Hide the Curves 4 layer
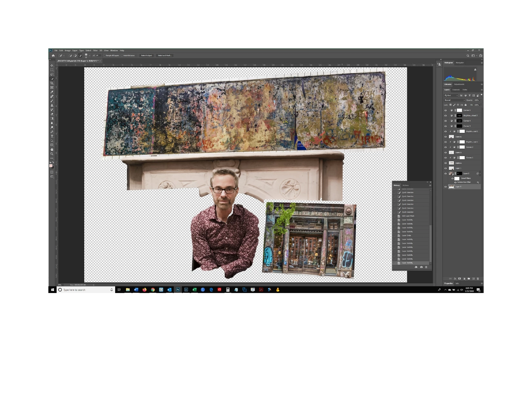 [446, 121]
